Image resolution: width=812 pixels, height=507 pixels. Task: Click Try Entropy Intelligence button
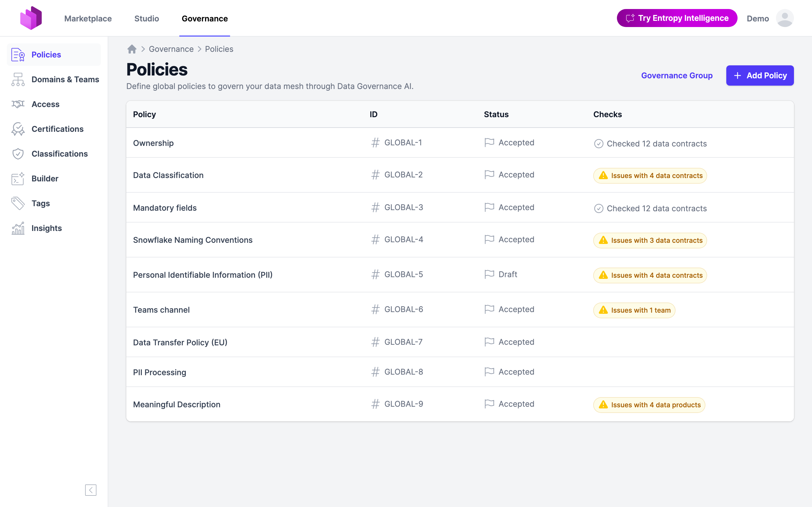[677, 18]
